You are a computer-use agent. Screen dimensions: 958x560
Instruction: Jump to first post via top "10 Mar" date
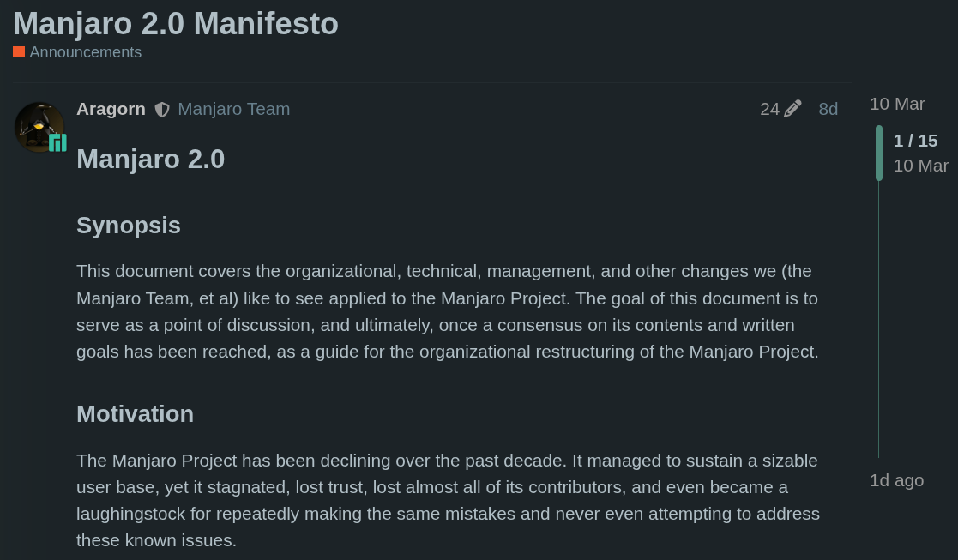[896, 104]
